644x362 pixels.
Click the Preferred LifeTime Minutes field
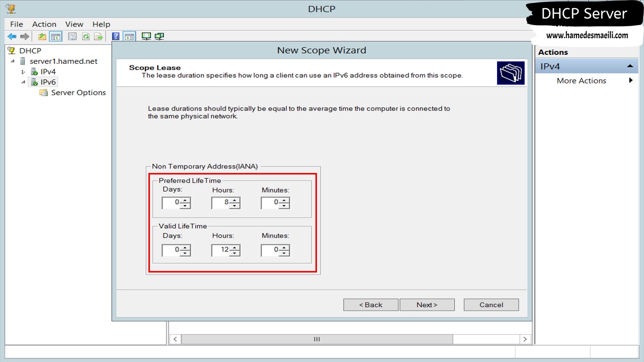pyautogui.click(x=270, y=203)
